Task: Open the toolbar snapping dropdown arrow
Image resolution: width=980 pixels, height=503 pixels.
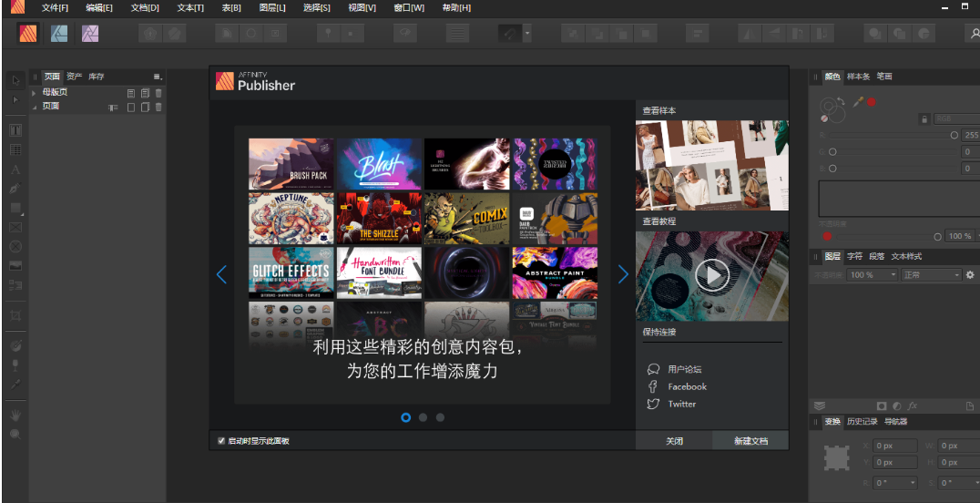Action: tap(526, 34)
